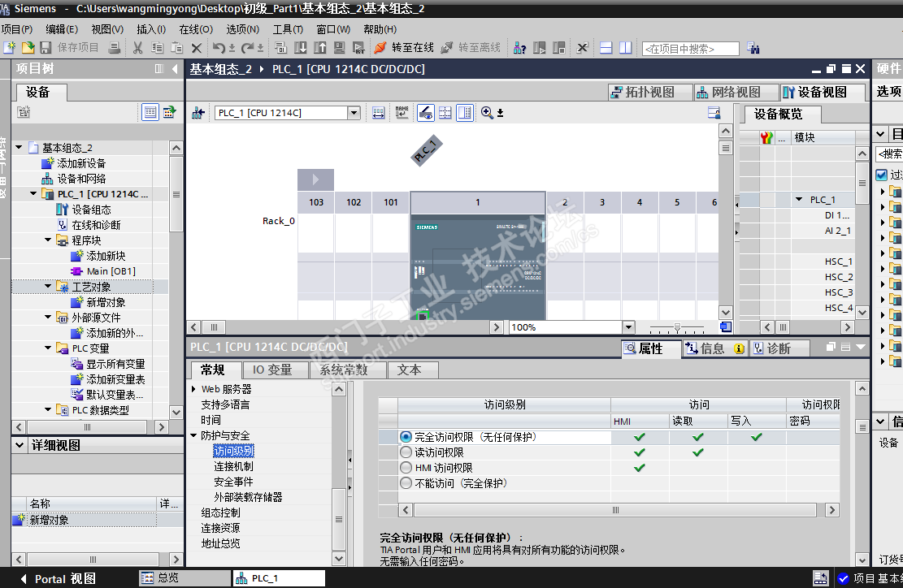This screenshot has width=903, height=588.
Task: Select HMI 访问权限 radio button
Action: pyautogui.click(x=406, y=468)
